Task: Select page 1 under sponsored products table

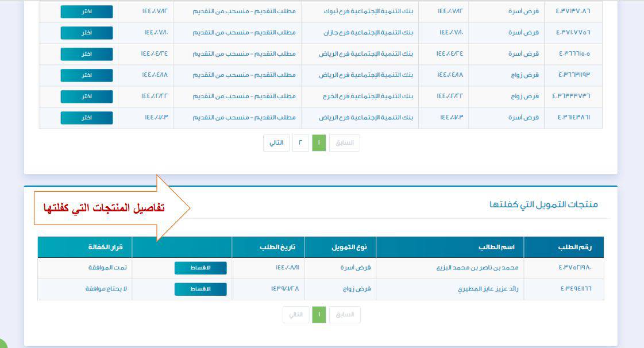Action: 319,315
